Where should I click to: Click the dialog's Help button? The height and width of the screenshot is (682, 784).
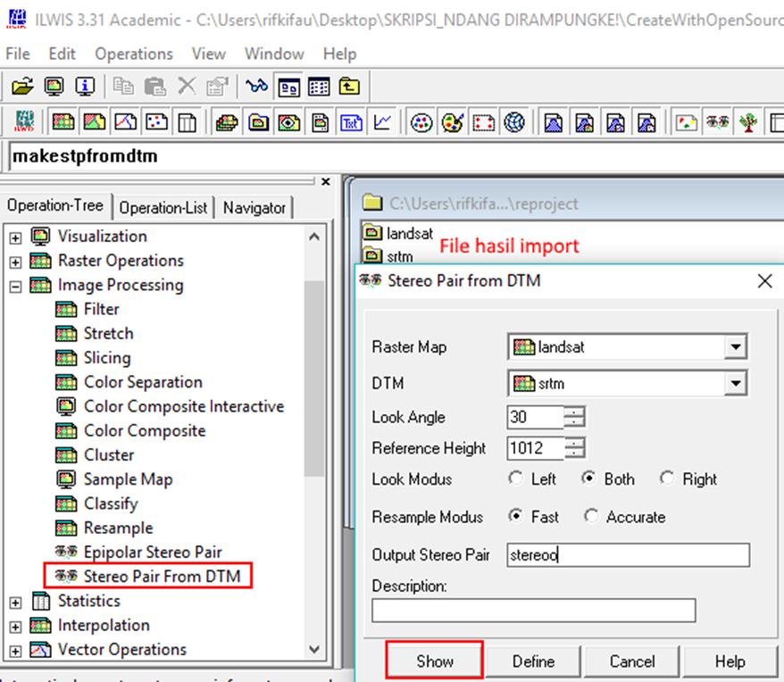[x=730, y=661]
